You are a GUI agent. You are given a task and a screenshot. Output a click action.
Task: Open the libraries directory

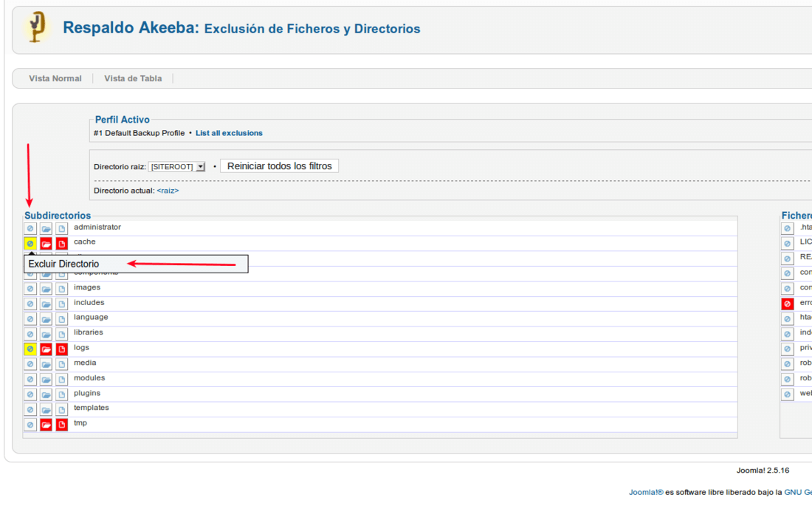(88, 332)
